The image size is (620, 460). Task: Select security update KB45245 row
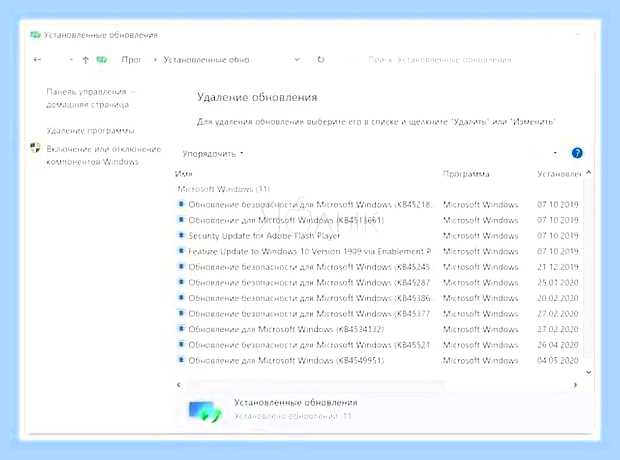pos(378,267)
